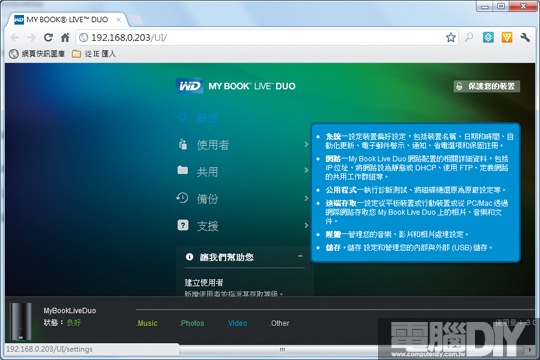This screenshot has height=360, width=540.
Task: Click the browser back arrow
Action: [x=15, y=37]
